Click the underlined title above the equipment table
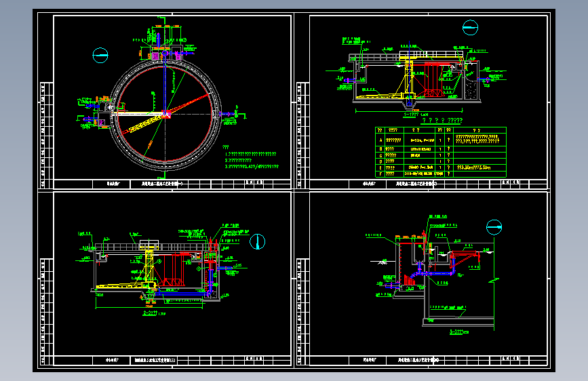This screenshot has height=381, width=588. pos(442,121)
